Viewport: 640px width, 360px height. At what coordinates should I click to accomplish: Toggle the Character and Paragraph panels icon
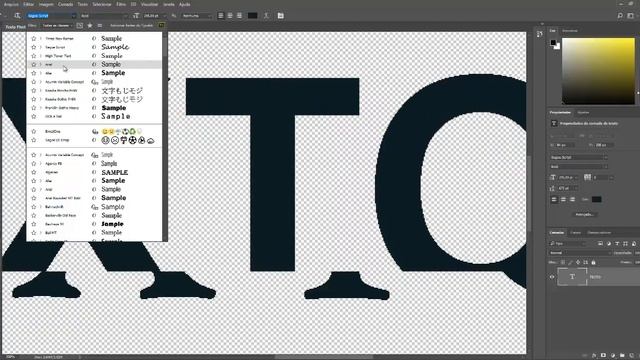280,16
